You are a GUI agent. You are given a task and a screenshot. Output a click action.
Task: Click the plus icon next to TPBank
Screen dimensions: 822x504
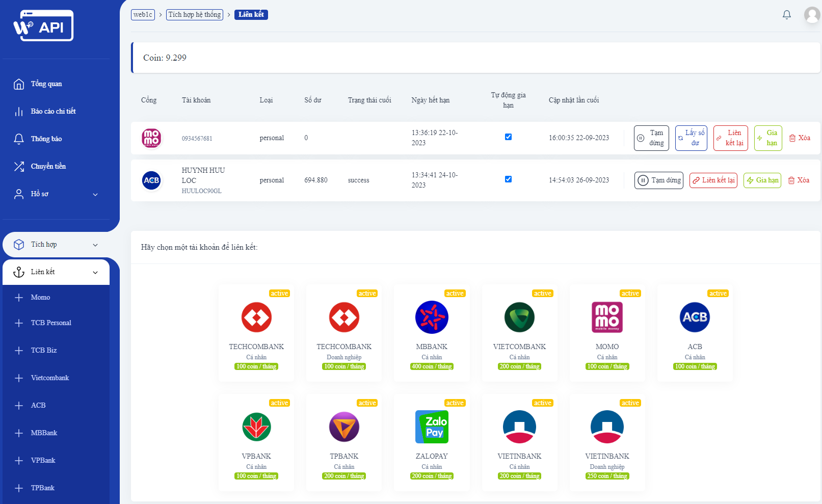pyautogui.click(x=19, y=488)
